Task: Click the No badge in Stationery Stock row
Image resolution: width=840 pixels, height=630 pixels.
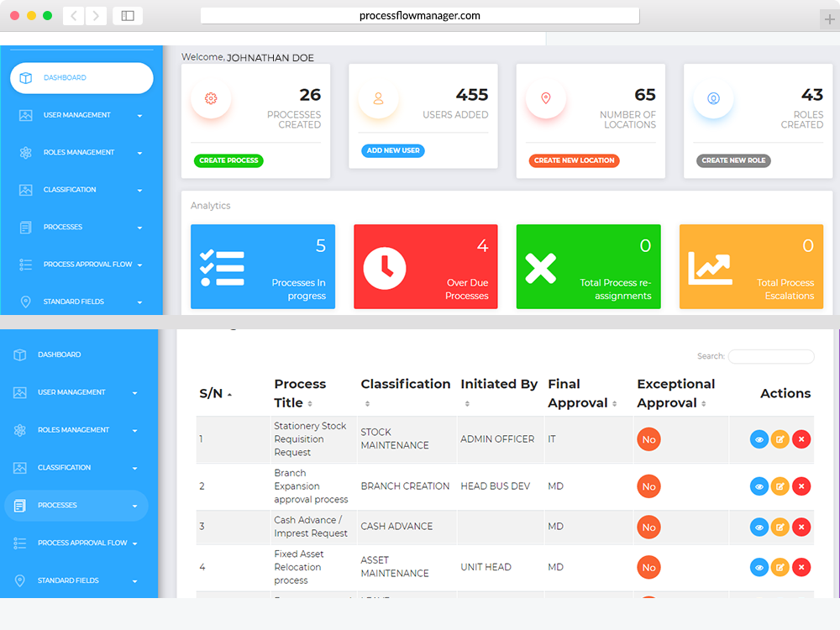Action: tap(648, 440)
